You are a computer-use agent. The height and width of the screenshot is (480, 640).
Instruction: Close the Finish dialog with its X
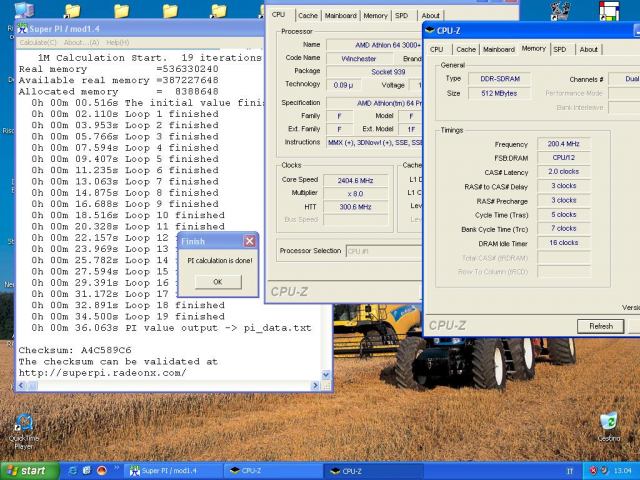click(x=249, y=241)
